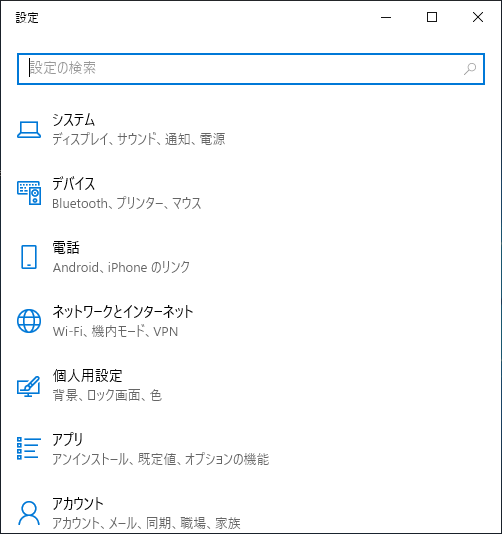This screenshot has height=534, width=502.
Task: Select ネットワークとインターネット heading
Action: (123, 312)
